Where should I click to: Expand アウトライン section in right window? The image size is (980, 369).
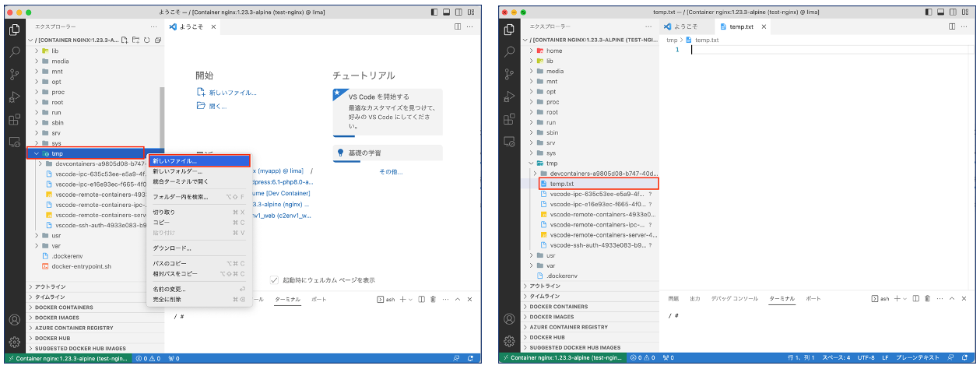pos(591,286)
